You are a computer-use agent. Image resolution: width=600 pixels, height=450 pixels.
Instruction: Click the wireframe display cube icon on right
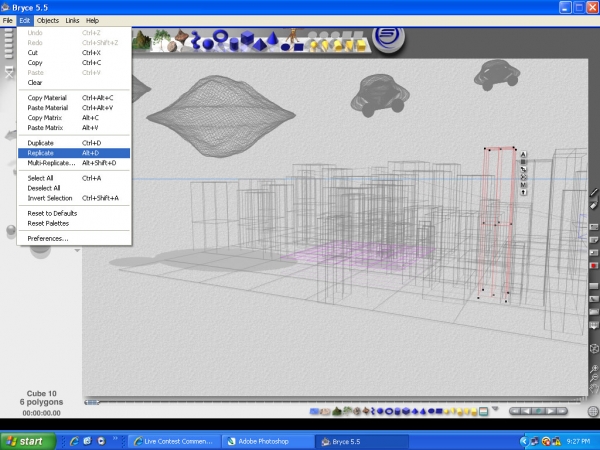(594, 349)
